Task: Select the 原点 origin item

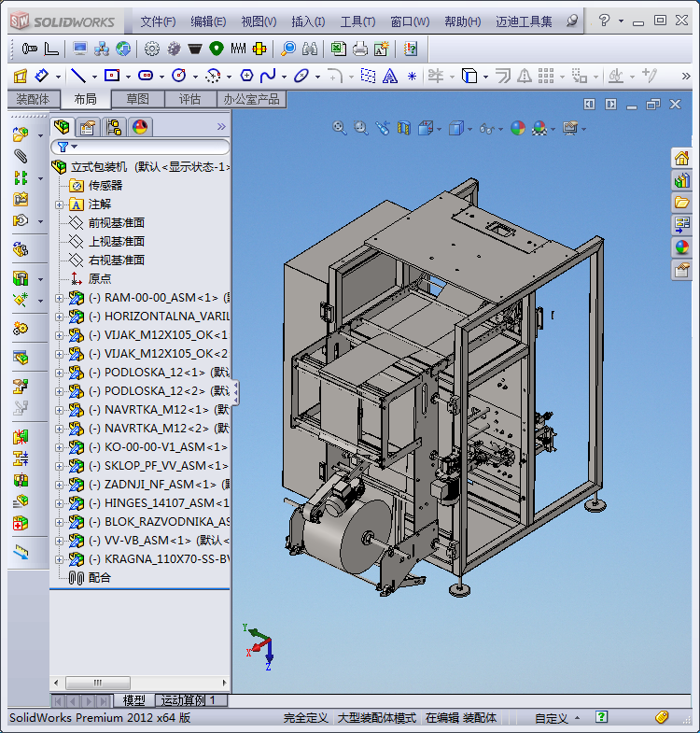Action: click(100, 279)
